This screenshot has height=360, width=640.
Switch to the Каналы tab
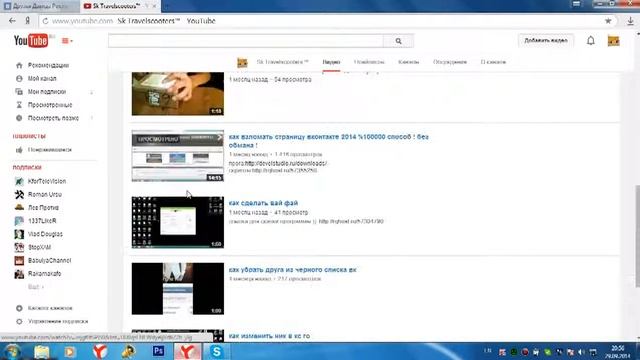click(x=409, y=62)
